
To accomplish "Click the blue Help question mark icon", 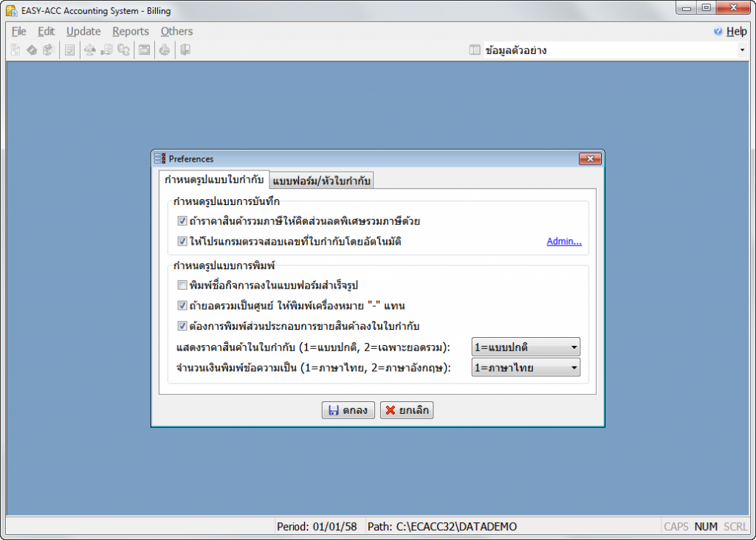I will pos(718,32).
